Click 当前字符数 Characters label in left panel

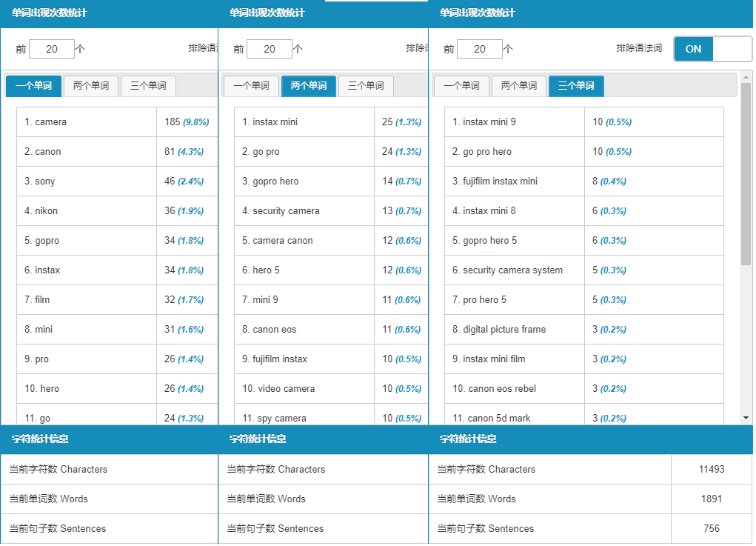click(x=58, y=469)
